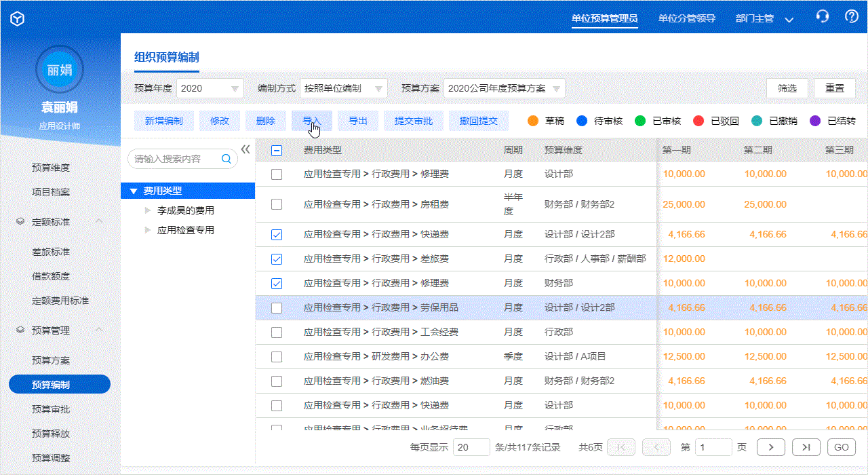Uncheck the 差旅费 row checkbox
The image size is (868, 475).
277,259
